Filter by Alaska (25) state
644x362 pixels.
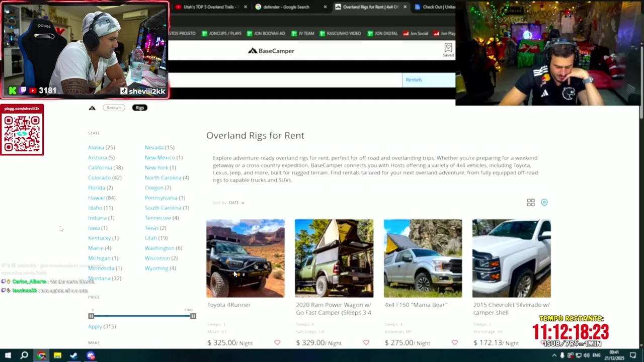[x=101, y=147]
